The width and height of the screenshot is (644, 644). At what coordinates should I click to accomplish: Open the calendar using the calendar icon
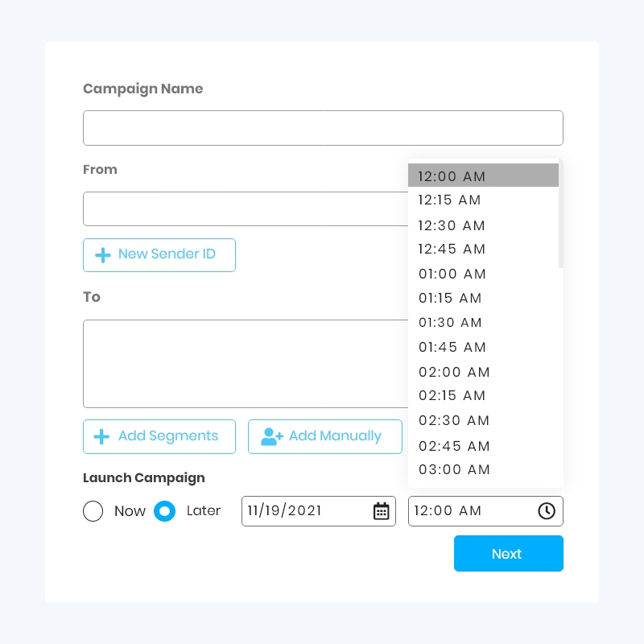pyautogui.click(x=381, y=511)
